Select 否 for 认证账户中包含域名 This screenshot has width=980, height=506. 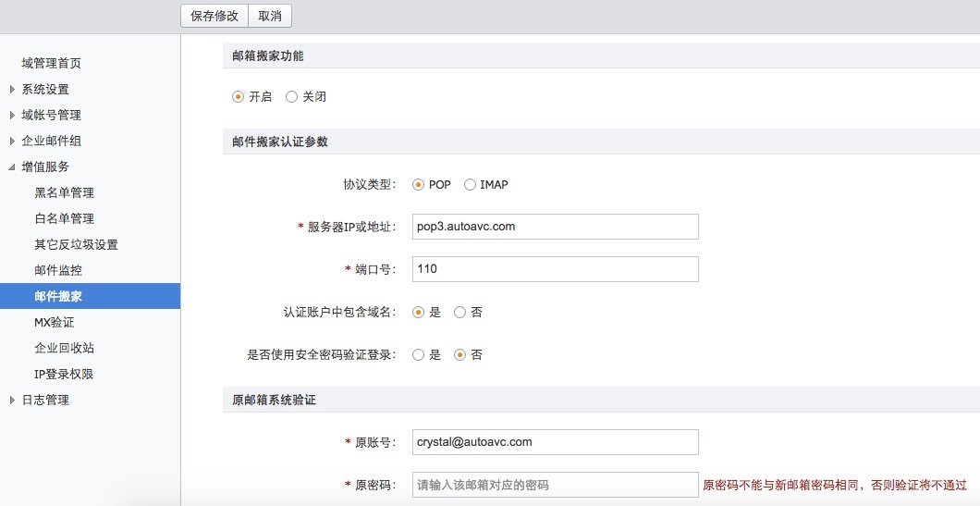click(459, 313)
